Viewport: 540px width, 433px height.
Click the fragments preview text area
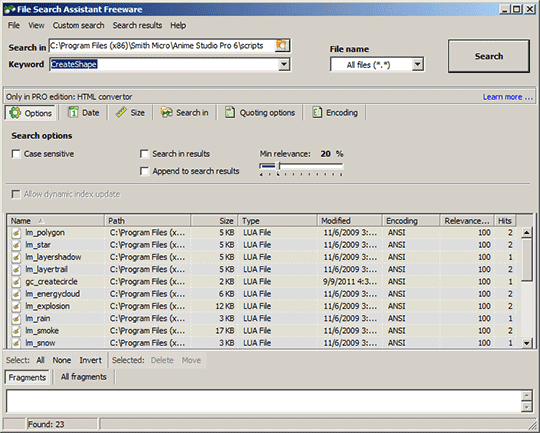(264, 401)
